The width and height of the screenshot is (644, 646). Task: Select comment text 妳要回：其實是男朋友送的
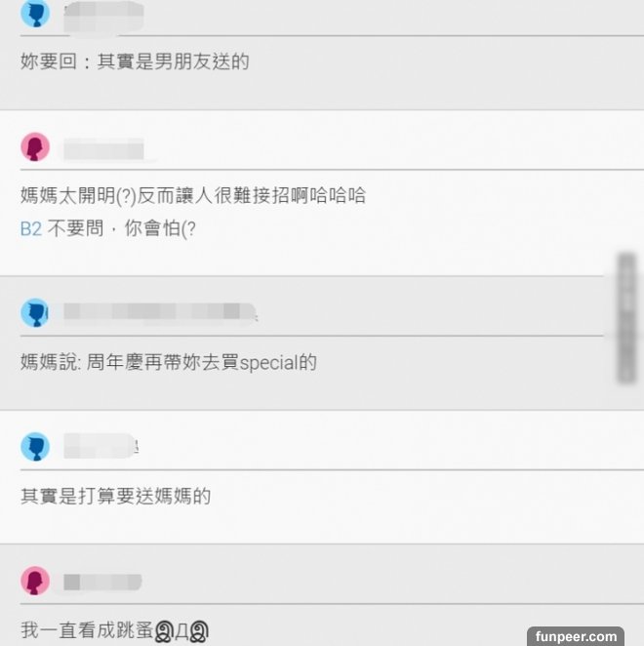coord(135,61)
